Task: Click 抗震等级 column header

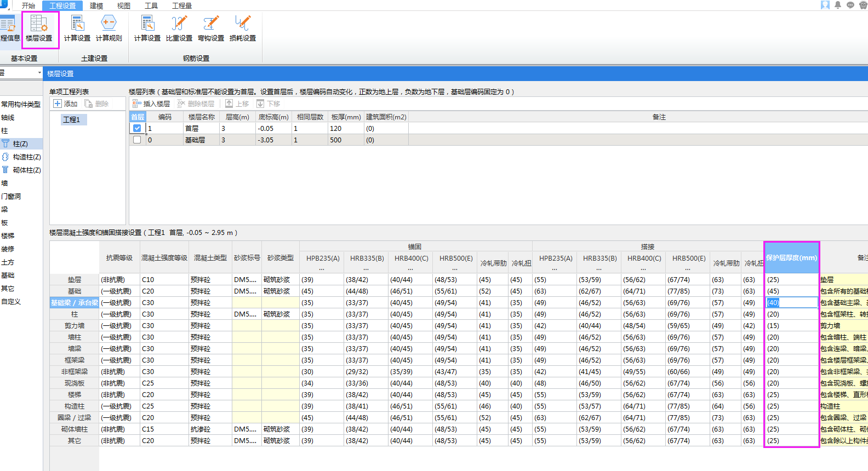Action: tap(119, 257)
